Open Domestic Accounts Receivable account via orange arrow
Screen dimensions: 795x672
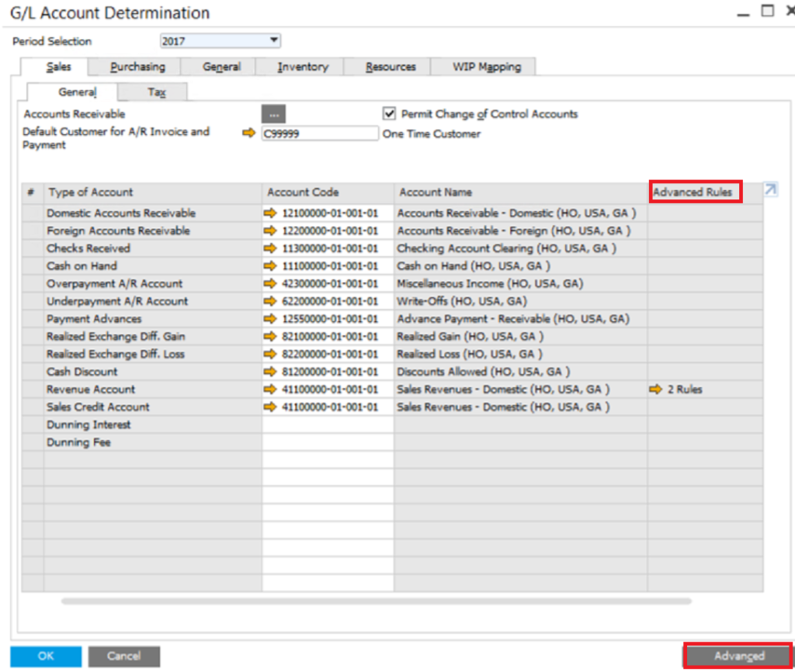point(271,213)
